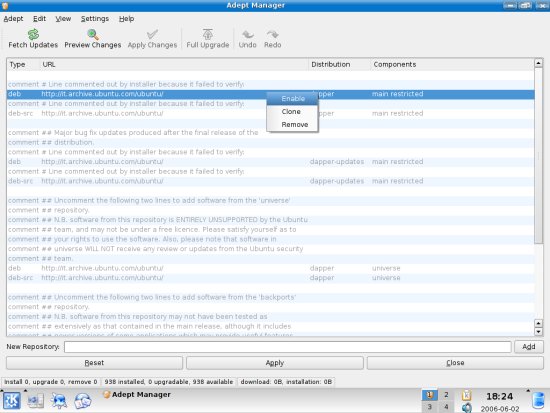Choose Clone in the context menu
The width and height of the screenshot is (550, 413).
(293, 112)
